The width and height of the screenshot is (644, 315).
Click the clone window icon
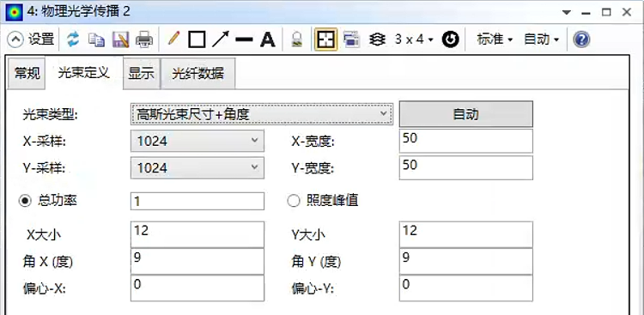tap(352, 39)
